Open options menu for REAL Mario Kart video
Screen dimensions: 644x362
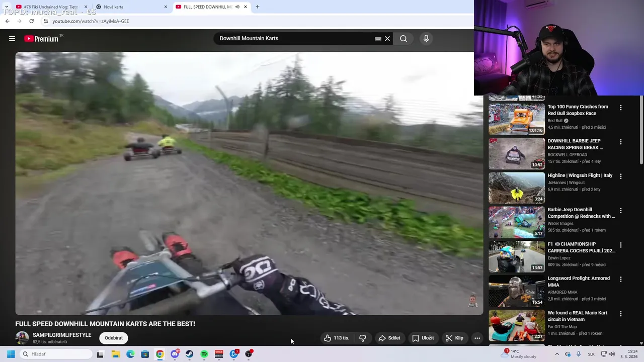click(x=620, y=314)
